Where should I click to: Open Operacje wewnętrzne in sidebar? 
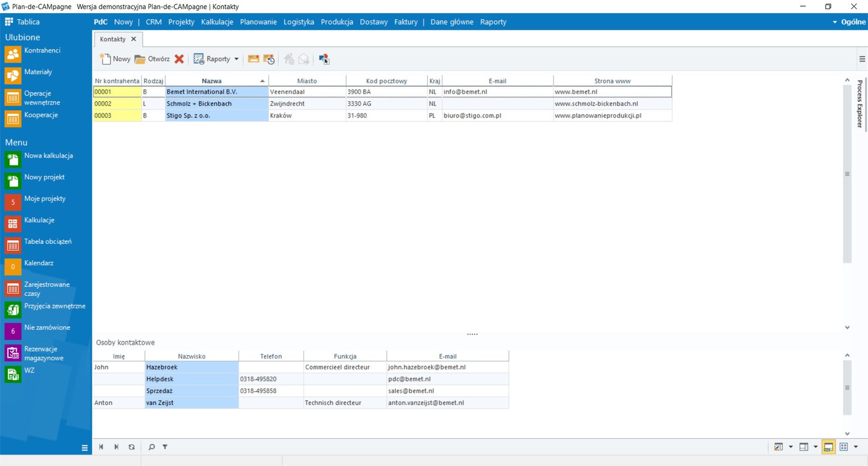(32, 97)
